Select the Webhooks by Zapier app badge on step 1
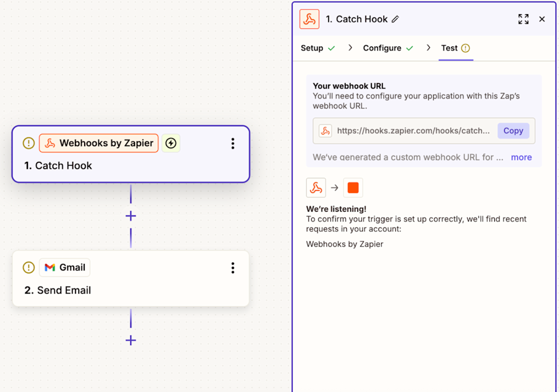 click(x=98, y=143)
